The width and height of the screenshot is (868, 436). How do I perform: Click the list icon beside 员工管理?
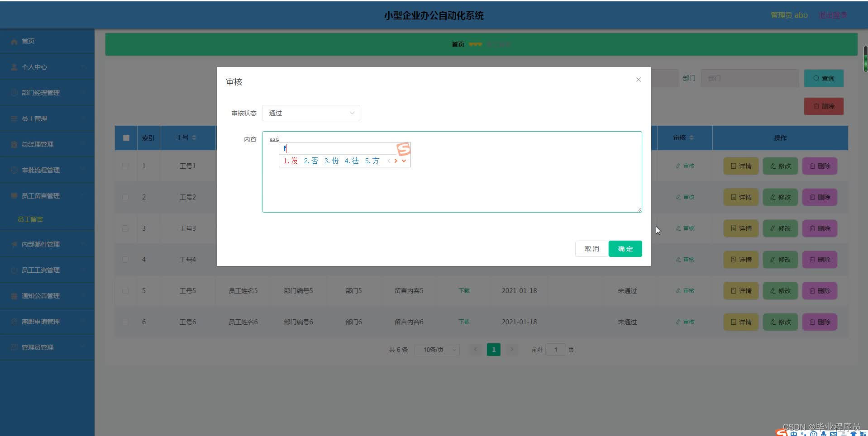(x=14, y=118)
